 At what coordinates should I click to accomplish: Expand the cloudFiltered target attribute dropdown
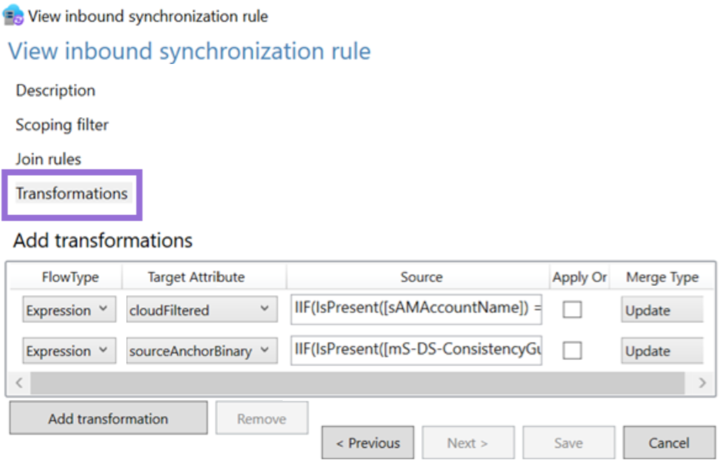point(200,310)
